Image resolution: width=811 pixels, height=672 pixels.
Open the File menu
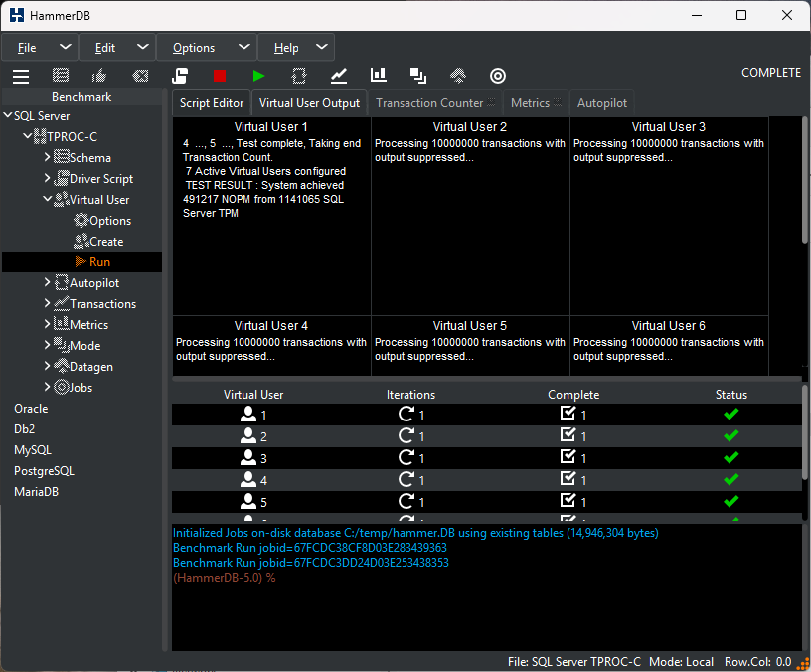click(x=40, y=48)
